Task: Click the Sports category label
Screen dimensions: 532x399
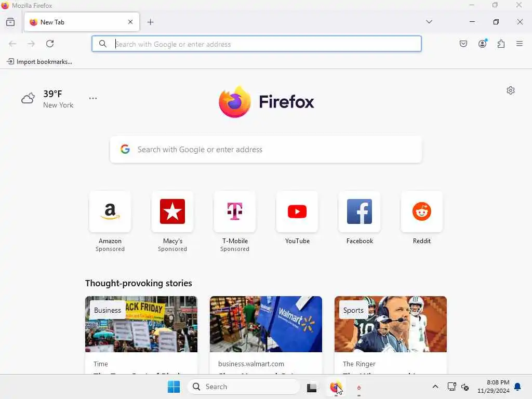Action: (x=353, y=310)
